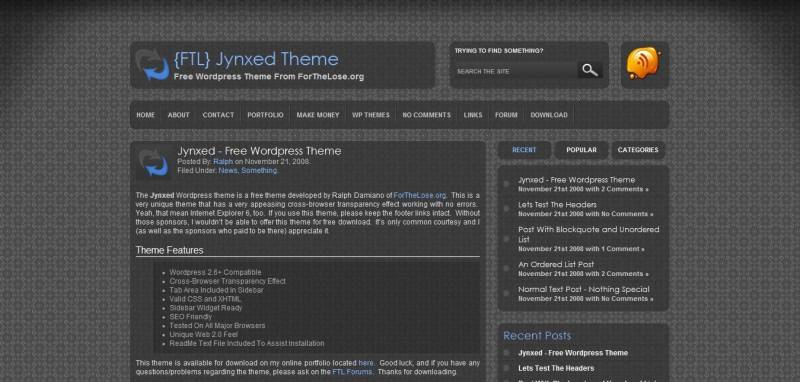Click 'Tab Area Included In Sidebar' list item
This screenshot has width=800, height=382.
[216, 290]
